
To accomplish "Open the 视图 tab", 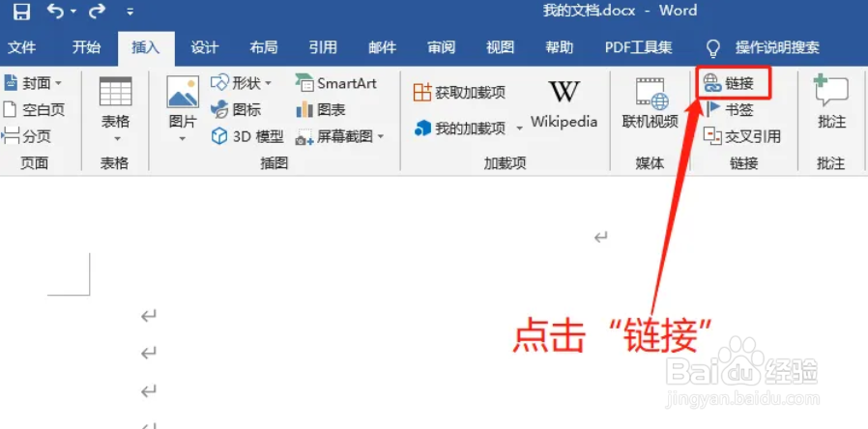I will [x=501, y=47].
